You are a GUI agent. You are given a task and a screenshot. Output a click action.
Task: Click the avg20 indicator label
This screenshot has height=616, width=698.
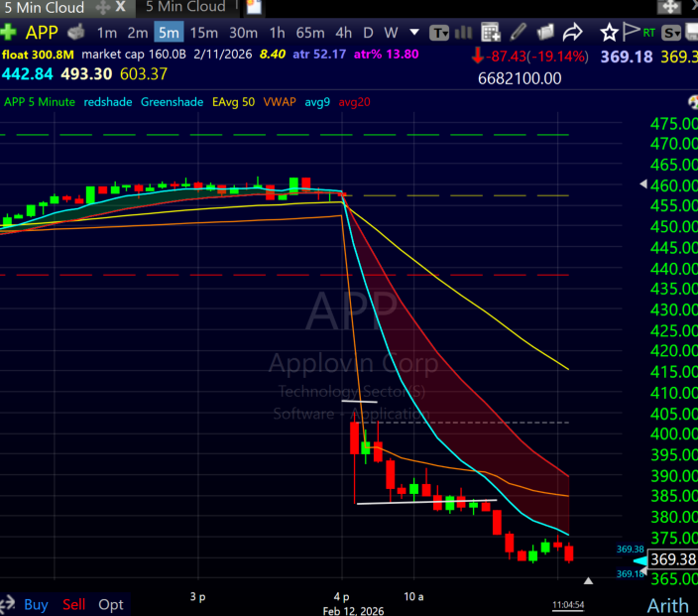click(x=354, y=102)
